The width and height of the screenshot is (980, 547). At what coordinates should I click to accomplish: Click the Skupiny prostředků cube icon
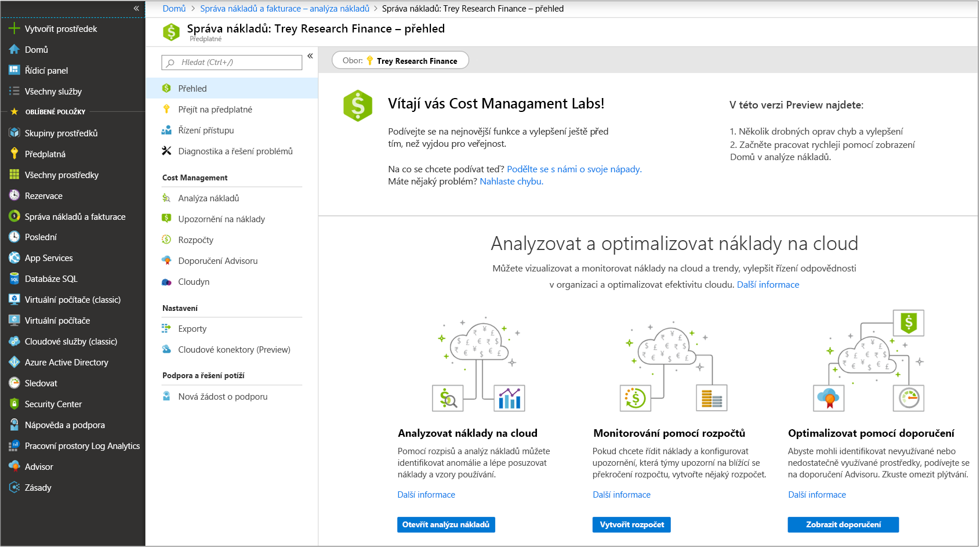[14, 133]
